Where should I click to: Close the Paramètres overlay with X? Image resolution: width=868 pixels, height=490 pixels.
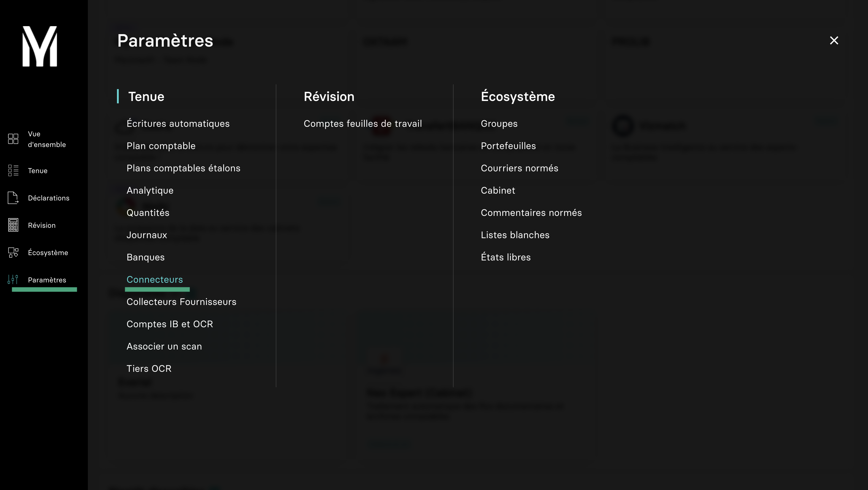point(834,40)
